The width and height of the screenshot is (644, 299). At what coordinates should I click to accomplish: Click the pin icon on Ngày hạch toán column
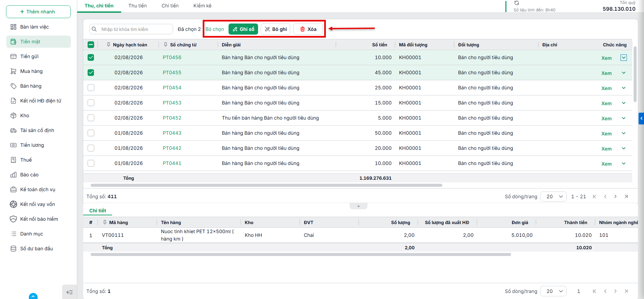[108, 45]
